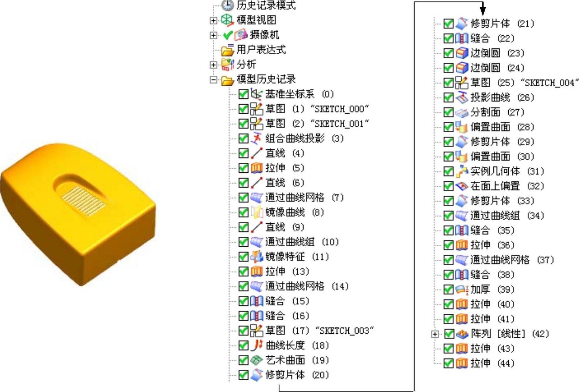Select the 通过曲线网格 (14) label
This screenshot has width=579, height=392.
pyautogui.click(x=307, y=286)
